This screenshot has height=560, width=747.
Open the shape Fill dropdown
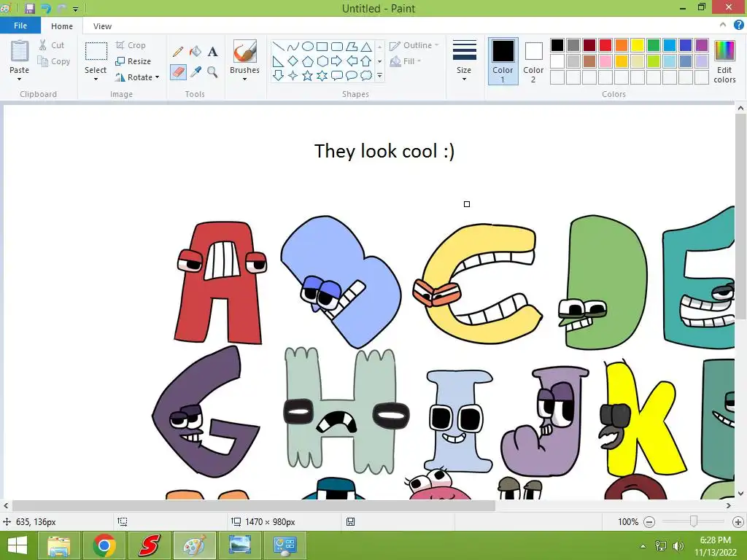406,61
